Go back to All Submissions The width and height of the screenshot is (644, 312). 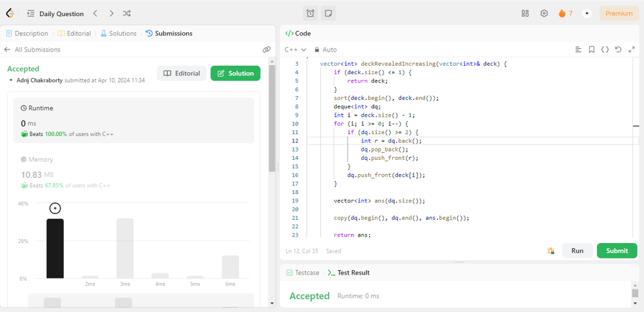pos(32,50)
